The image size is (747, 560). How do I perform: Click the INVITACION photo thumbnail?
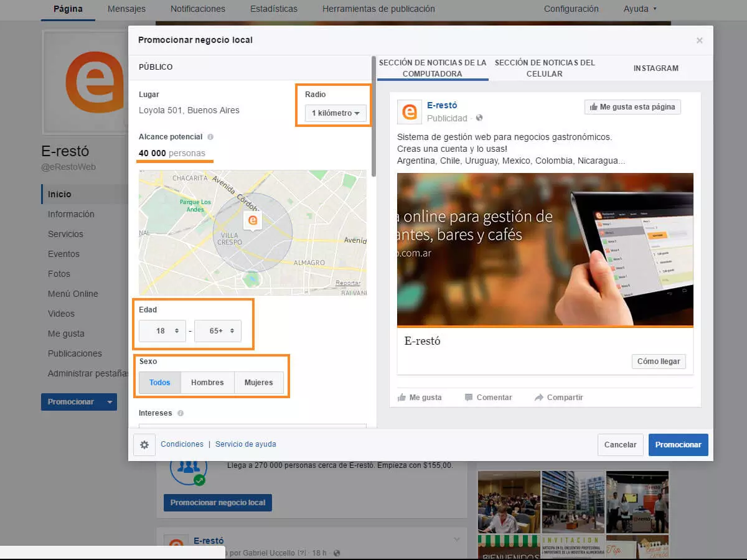click(x=573, y=546)
